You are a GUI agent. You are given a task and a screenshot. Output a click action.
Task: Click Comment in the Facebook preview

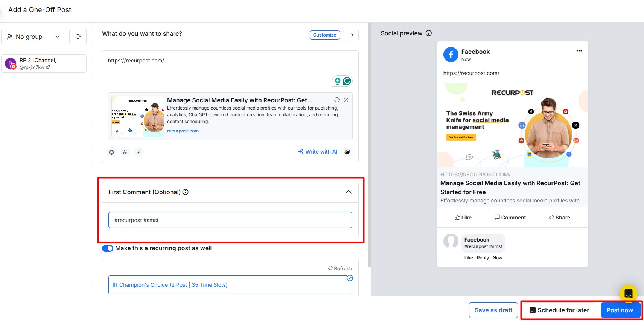510,218
